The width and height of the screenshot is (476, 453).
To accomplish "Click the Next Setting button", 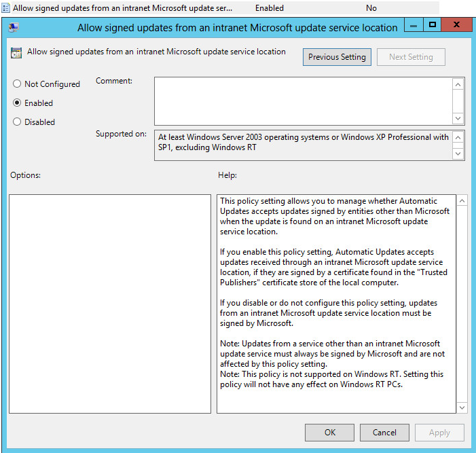I will [411, 57].
